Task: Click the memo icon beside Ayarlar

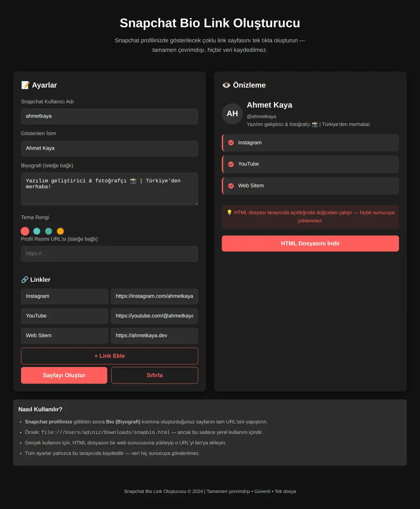Action: click(25, 85)
